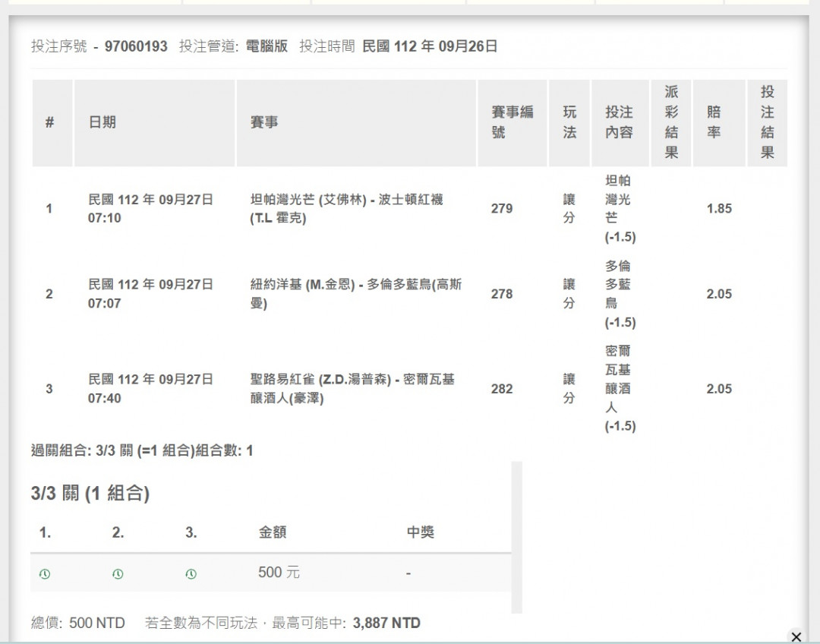Click the 賽事編號 column header
The height and width of the screenshot is (644, 820).
click(512, 122)
